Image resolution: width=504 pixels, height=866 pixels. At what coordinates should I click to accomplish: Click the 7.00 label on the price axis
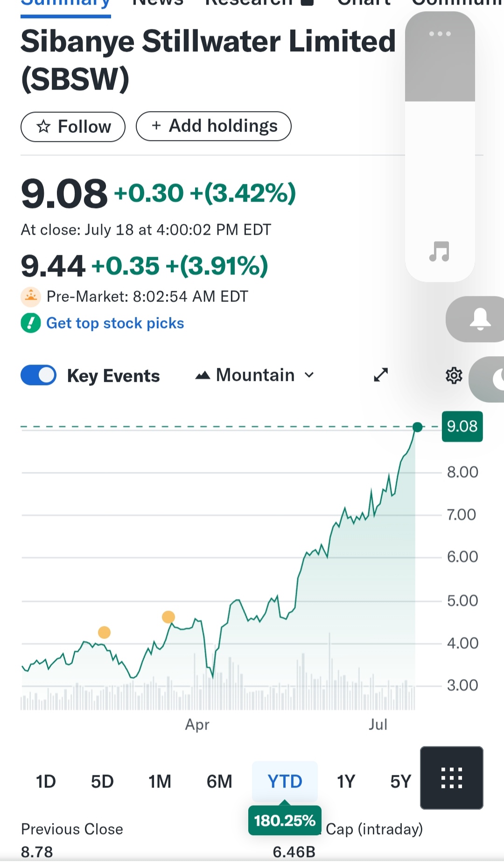click(462, 514)
